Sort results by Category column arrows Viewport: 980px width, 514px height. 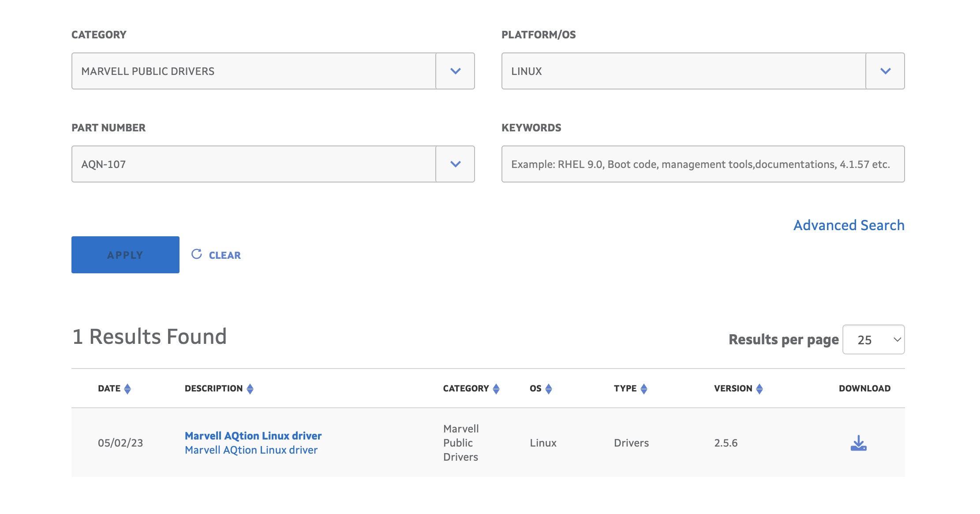click(496, 389)
